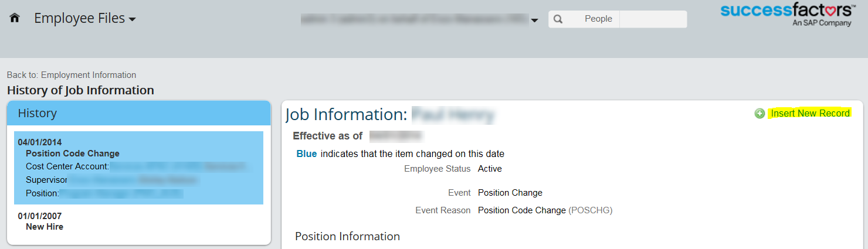Click the Event Reason POSCHG value
The height and width of the screenshot is (249, 868).
coord(545,210)
